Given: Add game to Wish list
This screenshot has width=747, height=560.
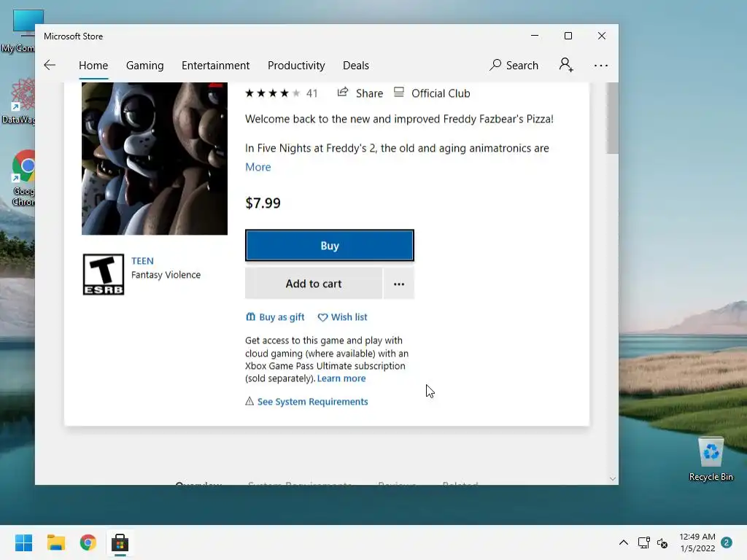Looking at the screenshot, I should pos(343,317).
